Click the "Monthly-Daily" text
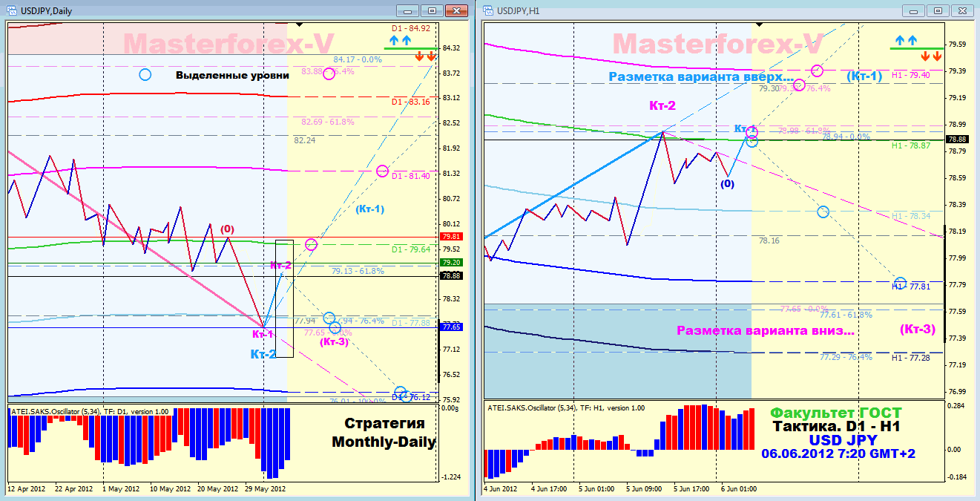Screen dimensions: 980x501 click(x=384, y=442)
